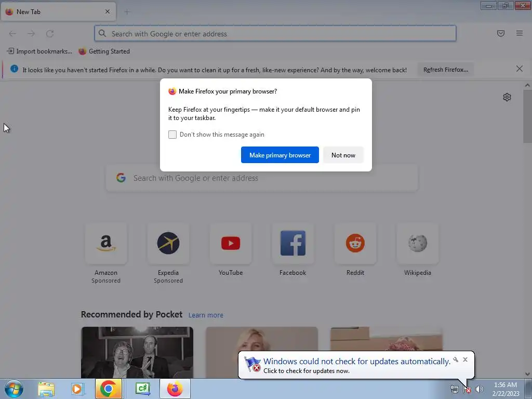Close the Windows update balloon
This screenshot has height=399, width=532.
[465, 360]
